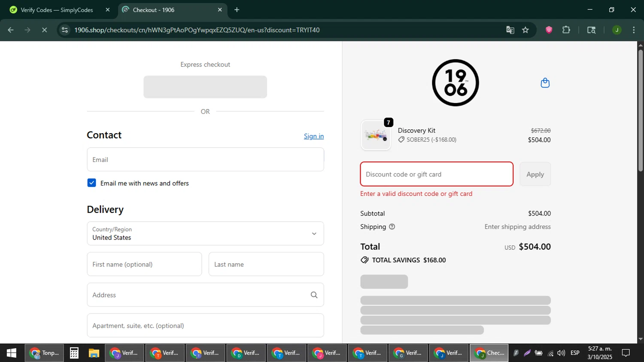Open the Windows Start menu
This screenshot has height=362, width=644.
(12, 353)
